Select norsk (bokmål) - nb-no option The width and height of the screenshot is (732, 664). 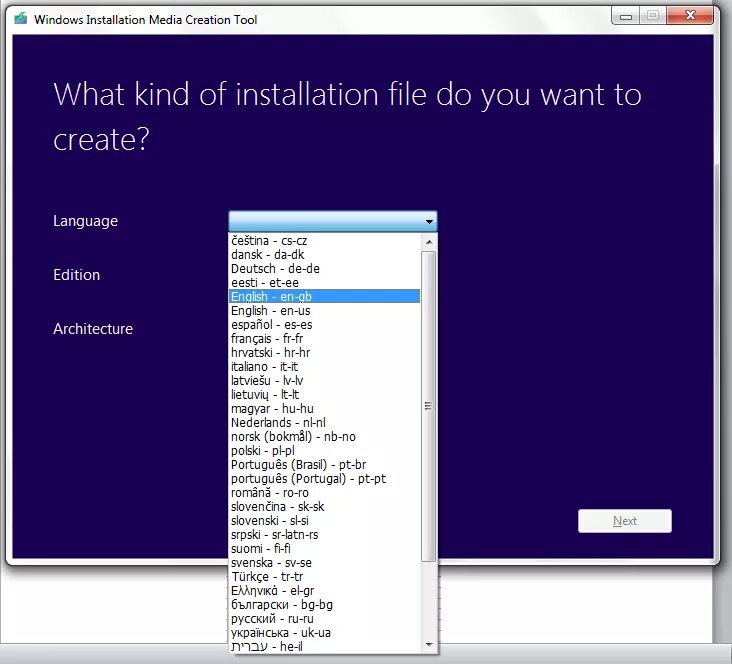pos(324,437)
